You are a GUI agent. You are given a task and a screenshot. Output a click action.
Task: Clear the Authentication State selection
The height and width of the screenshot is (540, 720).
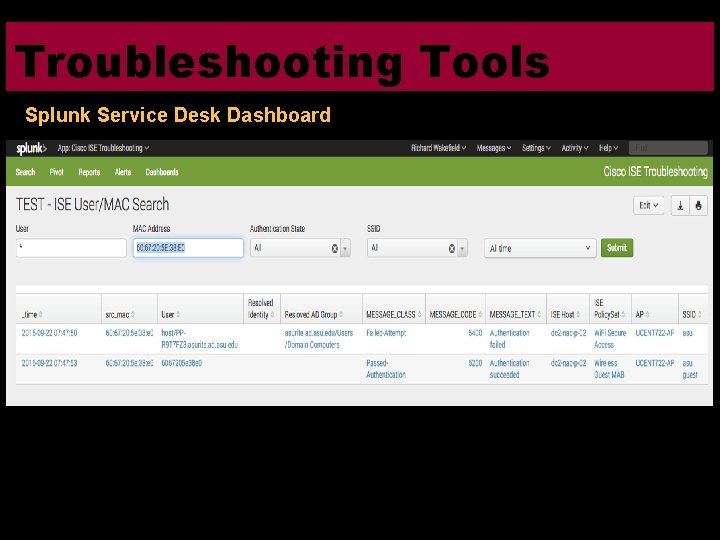tap(335, 248)
